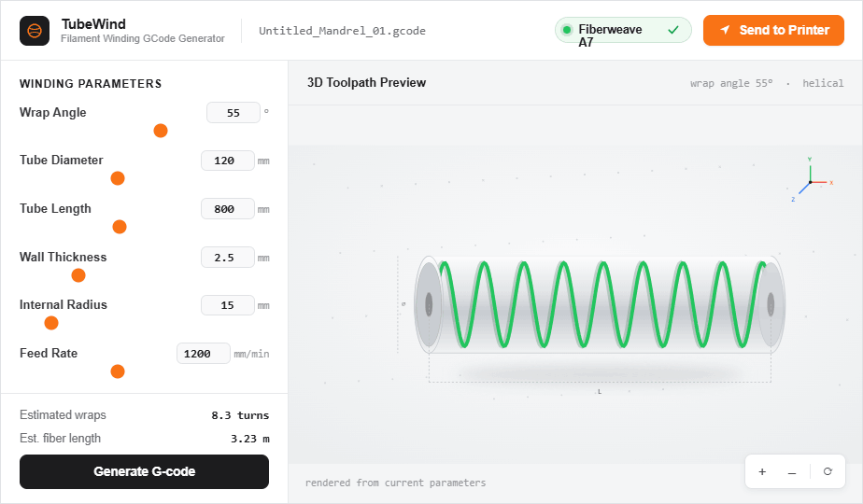Focus the Tube Length 800 field
Viewport: 863px width, 504px height.
(x=227, y=209)
